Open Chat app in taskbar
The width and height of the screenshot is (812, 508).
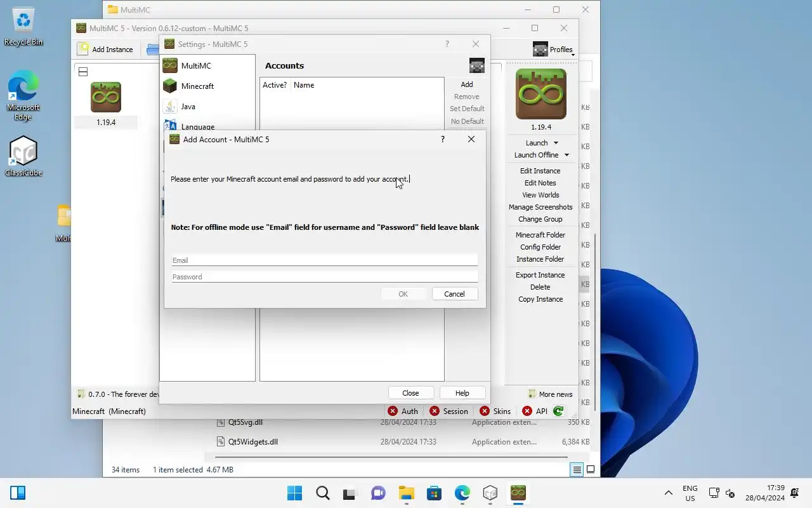coord(378,493)
